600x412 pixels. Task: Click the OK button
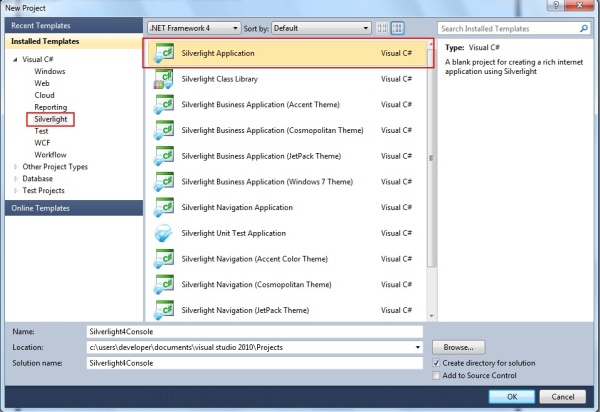512,397
